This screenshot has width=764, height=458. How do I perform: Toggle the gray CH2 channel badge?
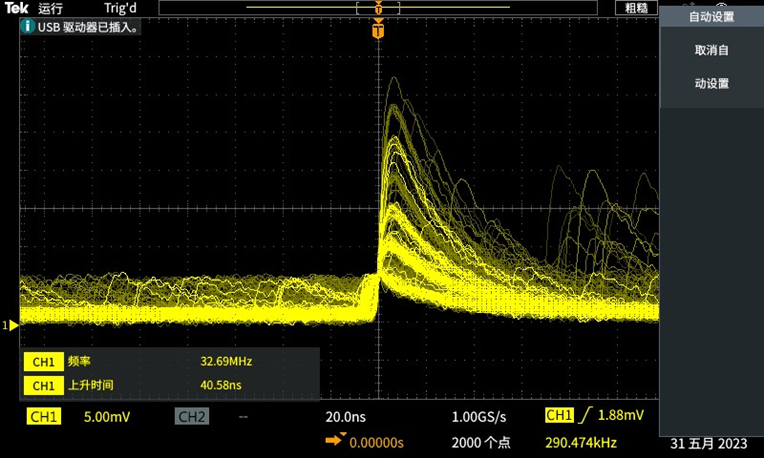coord(192,417)
